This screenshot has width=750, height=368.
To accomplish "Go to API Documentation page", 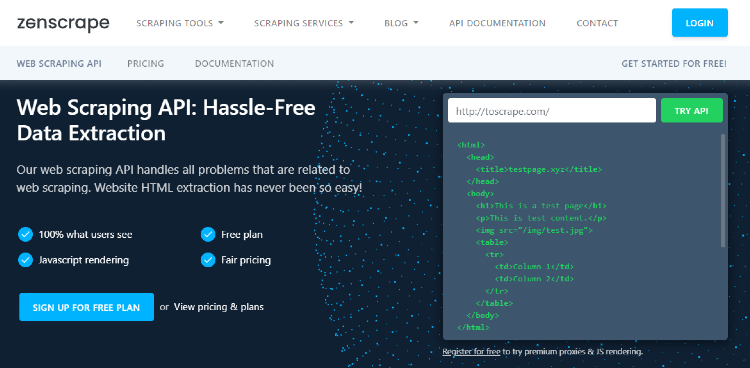I will 497,23.
